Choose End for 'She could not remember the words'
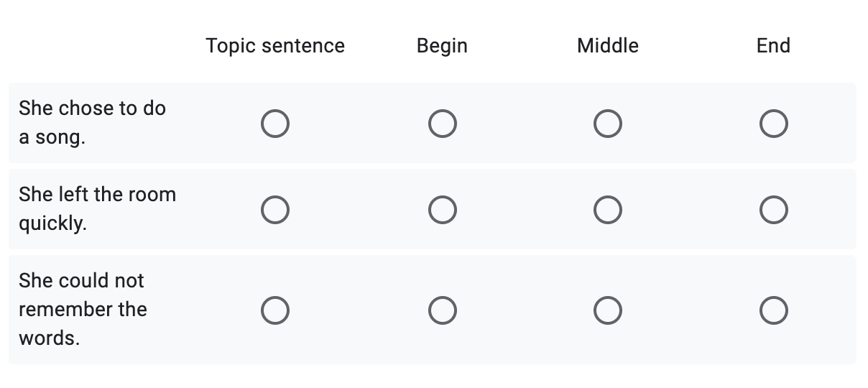This screenshot has width=868, height=388. click(773, 310)
